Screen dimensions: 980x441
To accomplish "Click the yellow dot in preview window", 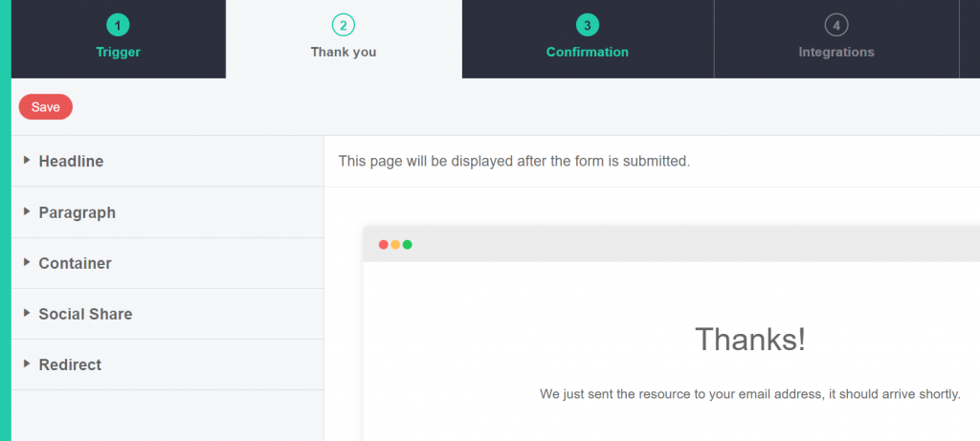I will [395, 245].
